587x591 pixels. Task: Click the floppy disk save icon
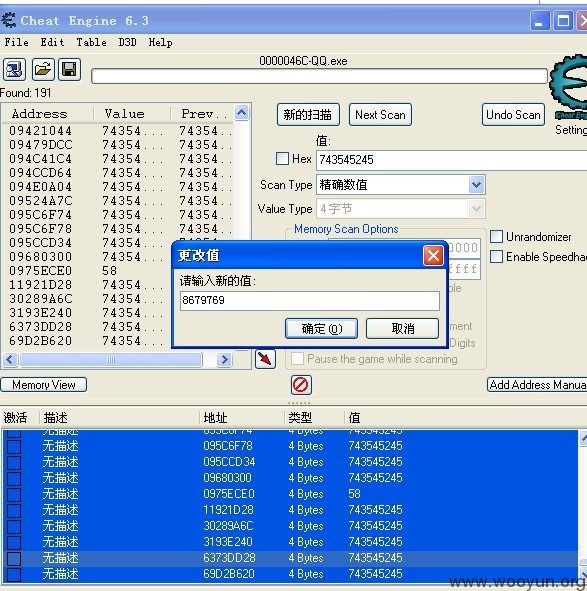pos(69,69)
